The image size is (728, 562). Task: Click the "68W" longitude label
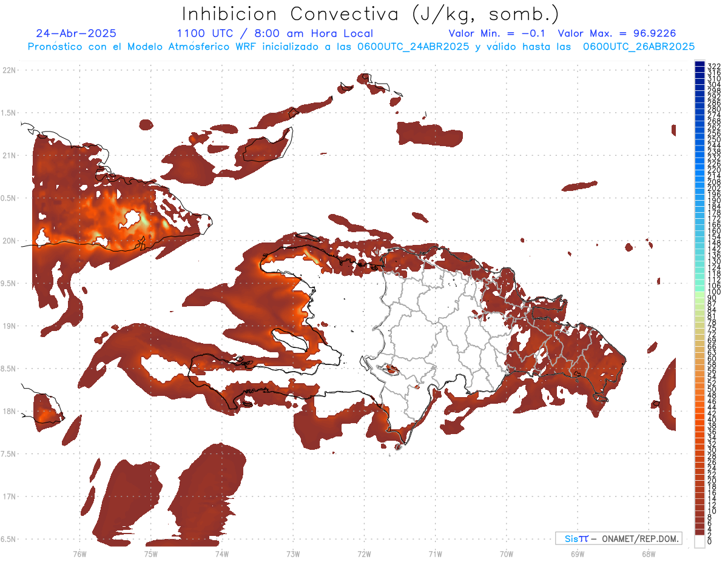click(649, 554)
